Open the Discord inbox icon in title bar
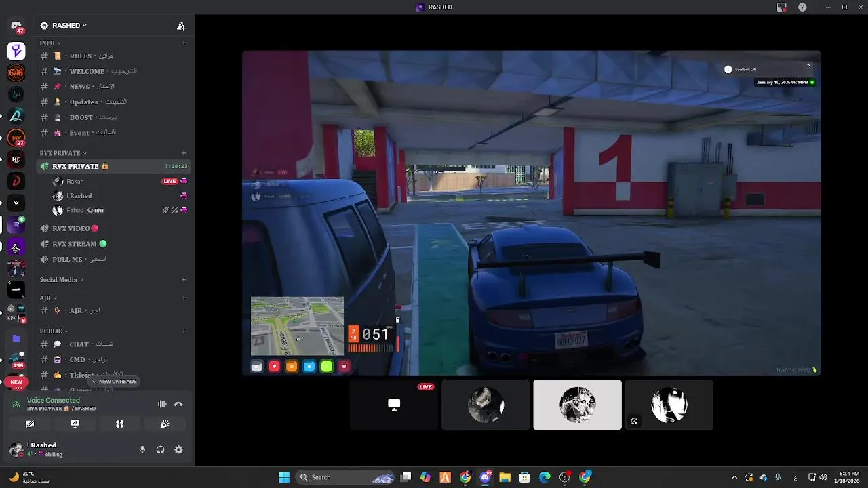This screenshot has height=488, width=868. pos(782,7)
